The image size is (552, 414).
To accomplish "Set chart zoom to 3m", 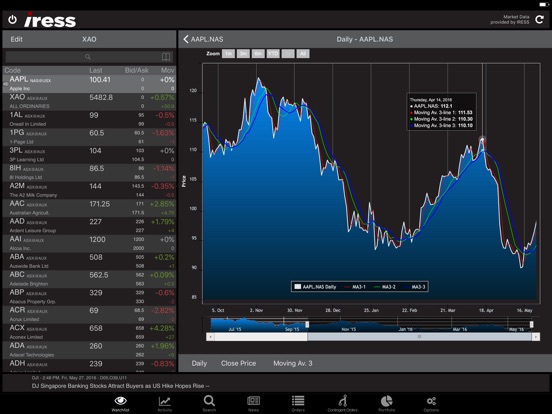I will pyautogui.click(x=243, y=54).
